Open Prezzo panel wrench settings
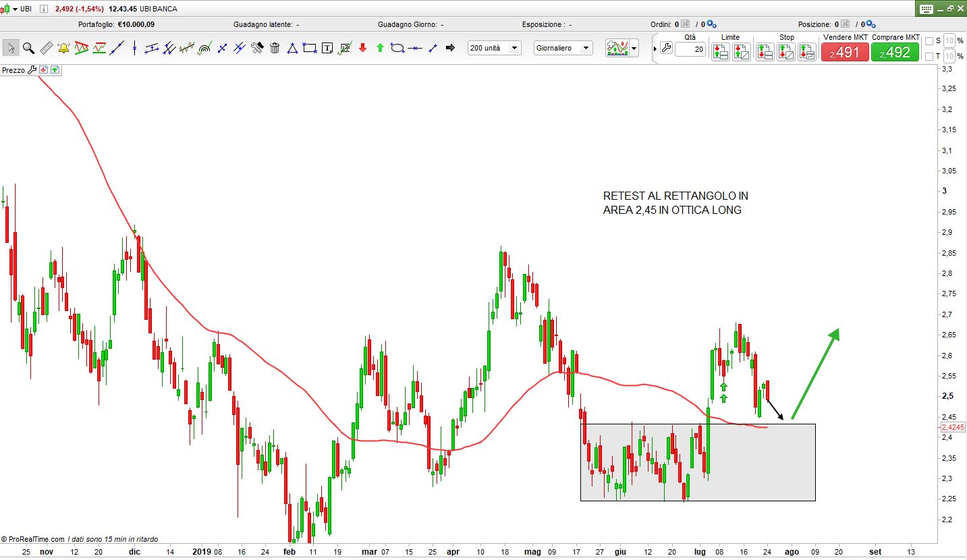The width and height of the screenshot is (967, 560). click(32, 69)
